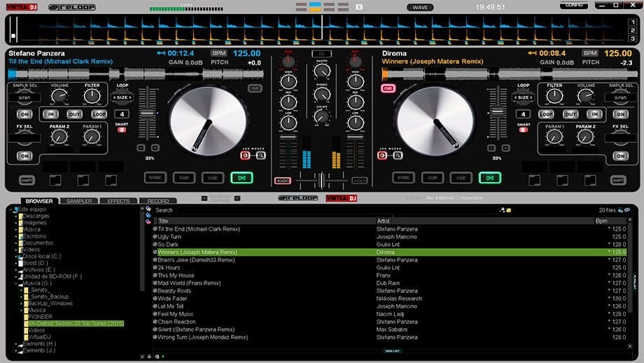
Task: Adjust the crossfader between the decks
Action: coord(321,181)
